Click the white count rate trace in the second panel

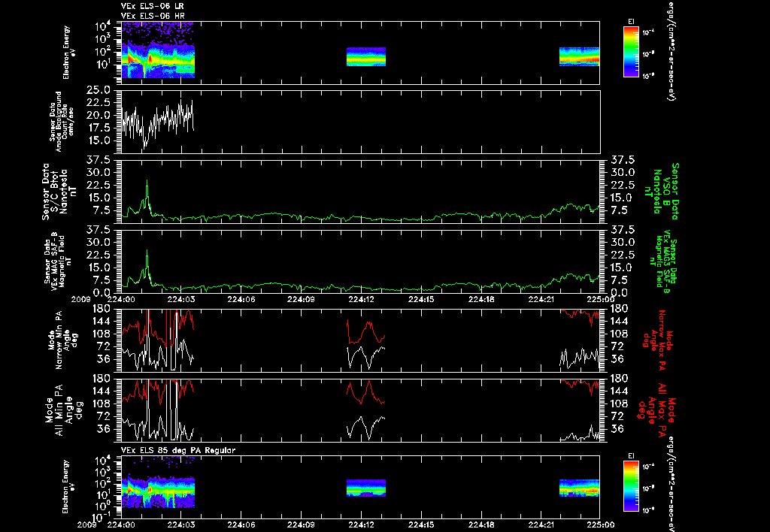click(x=158, y=124)
